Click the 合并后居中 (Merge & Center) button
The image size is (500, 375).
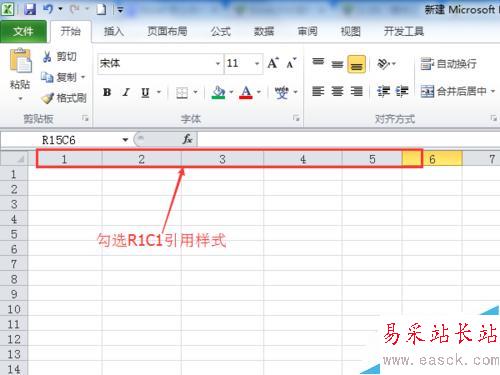(x=453, y=91)
